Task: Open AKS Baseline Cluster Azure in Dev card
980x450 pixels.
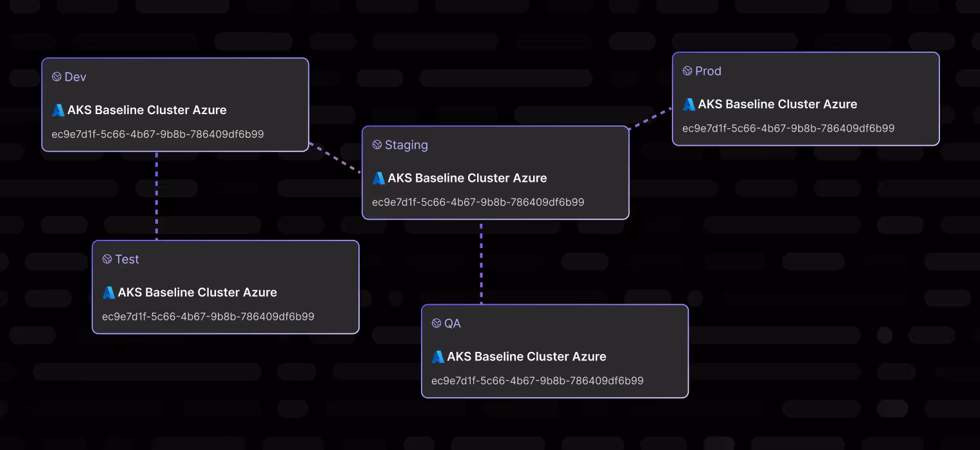Action: tap(147, 110)
